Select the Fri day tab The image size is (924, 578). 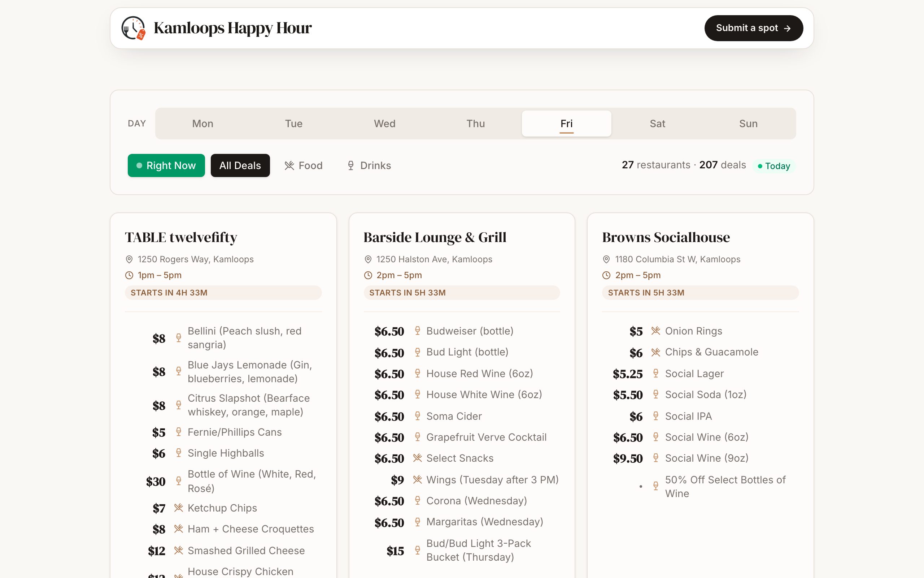[567, 124]
